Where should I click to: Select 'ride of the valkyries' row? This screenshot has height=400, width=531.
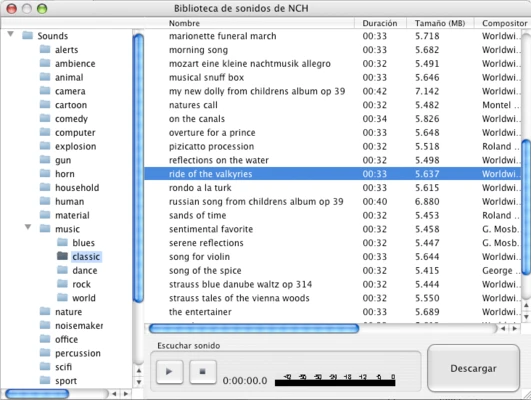pyautogui.click(x=332, y=174)
